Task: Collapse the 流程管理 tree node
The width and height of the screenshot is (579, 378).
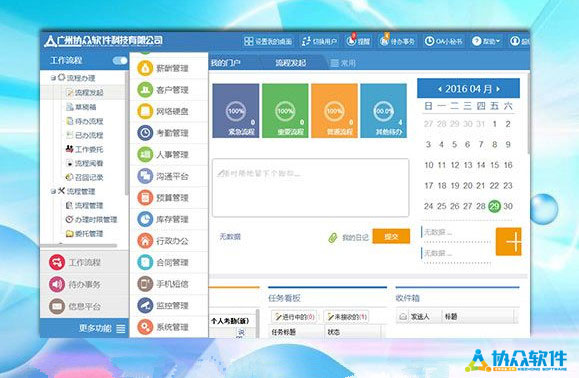Action: [53, 191]
